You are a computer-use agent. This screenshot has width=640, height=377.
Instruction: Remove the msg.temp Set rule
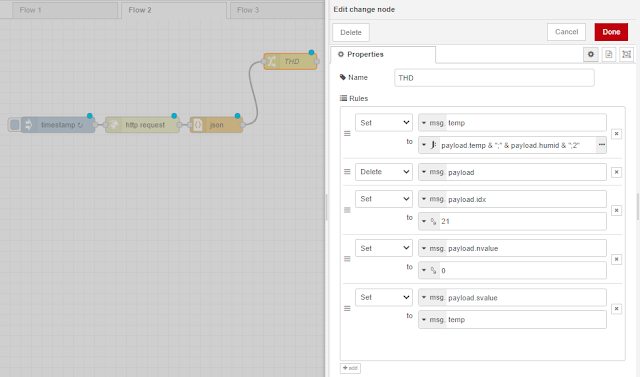click(616, 134)
